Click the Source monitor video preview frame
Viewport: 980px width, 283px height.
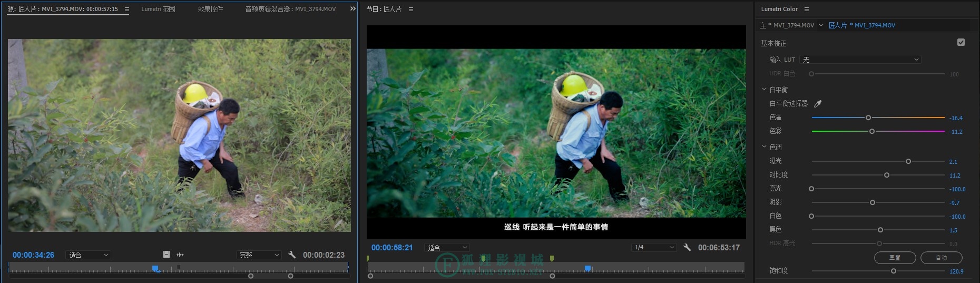click(179, 135)
